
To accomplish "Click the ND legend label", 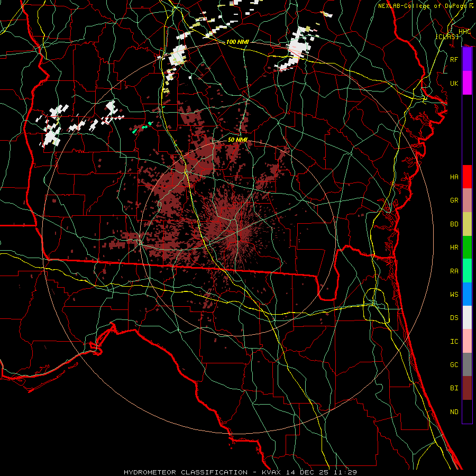I will [454, 411].
